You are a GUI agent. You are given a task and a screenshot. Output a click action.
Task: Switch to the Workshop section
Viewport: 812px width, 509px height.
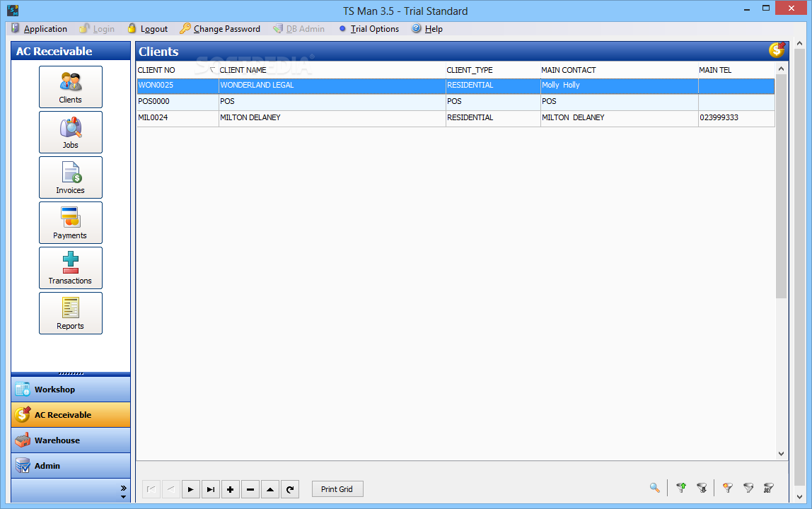[71, 390]
